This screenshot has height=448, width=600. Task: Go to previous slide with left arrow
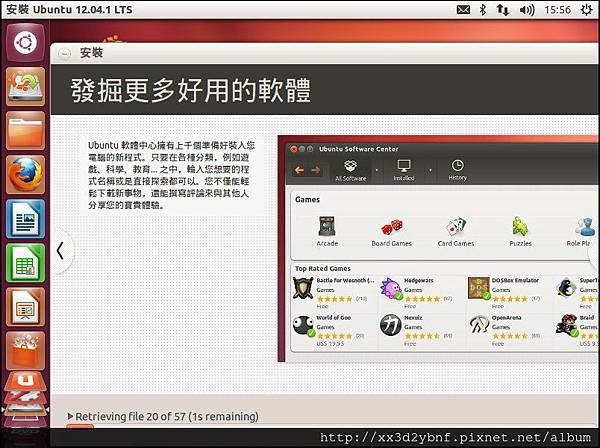[60, 251]
